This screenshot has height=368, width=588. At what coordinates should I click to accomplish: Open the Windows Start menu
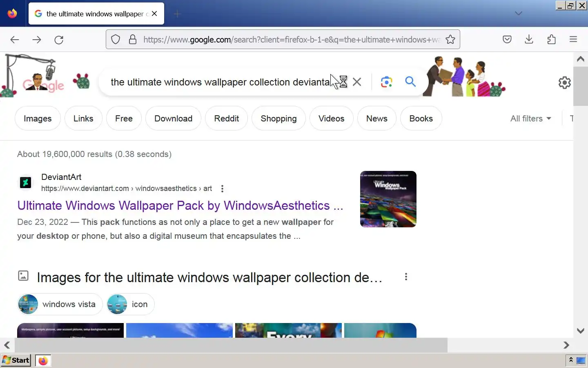16,360
